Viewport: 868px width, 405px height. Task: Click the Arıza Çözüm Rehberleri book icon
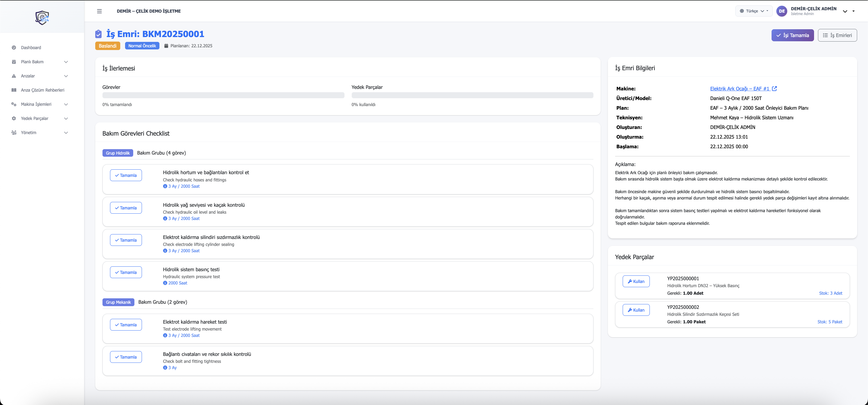[14, 90]
